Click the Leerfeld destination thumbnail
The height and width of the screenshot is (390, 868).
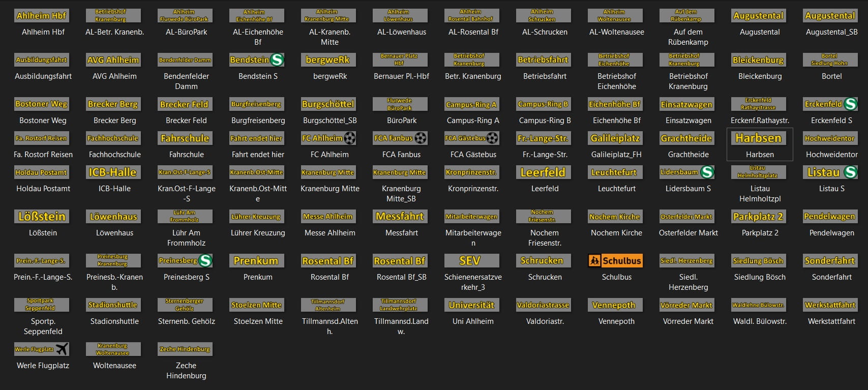[x=543, y=172]
